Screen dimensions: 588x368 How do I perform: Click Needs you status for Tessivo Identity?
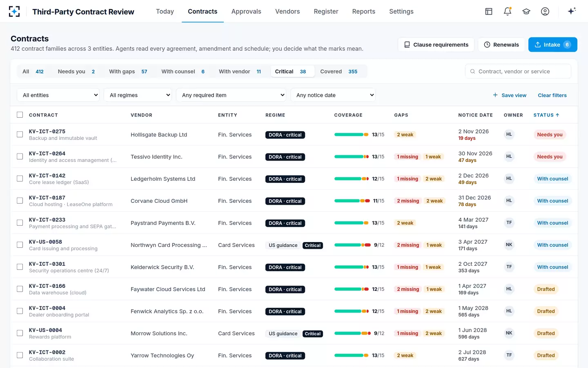click(550, 157)
